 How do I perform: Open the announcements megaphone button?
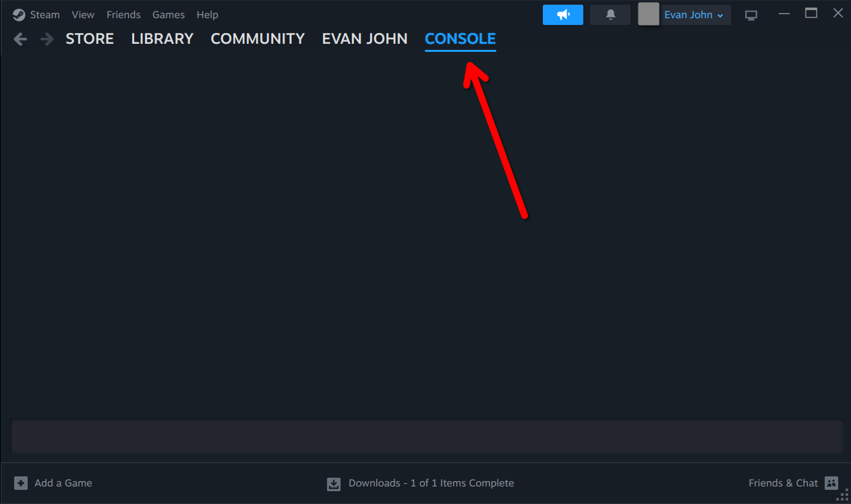(563, 15)
